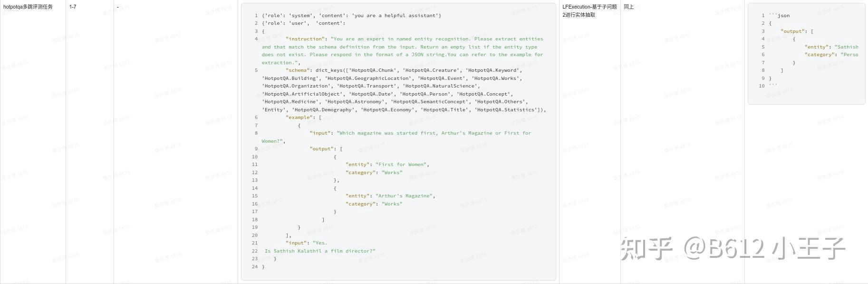
Task: Click the entity value "First for Women" on line 11
Action: click(400, 165)
